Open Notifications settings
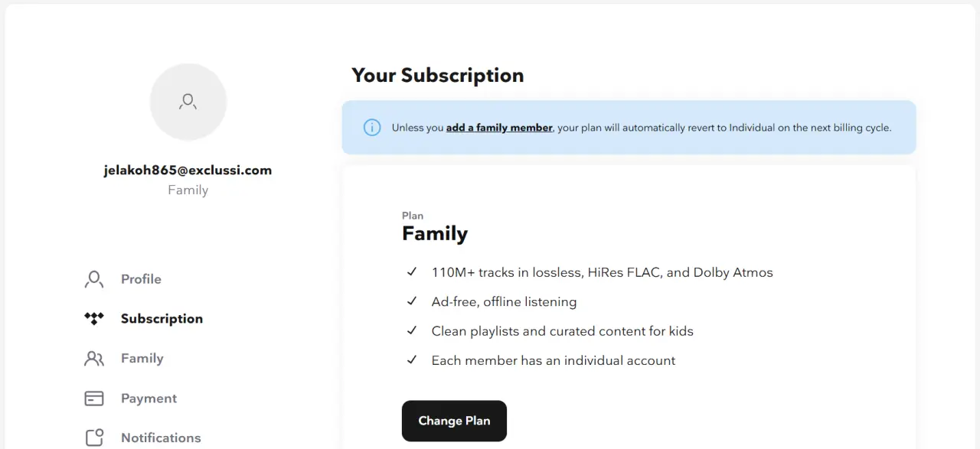Image resolution: width=980 pixels, height=449 pixels. [161, 438]
